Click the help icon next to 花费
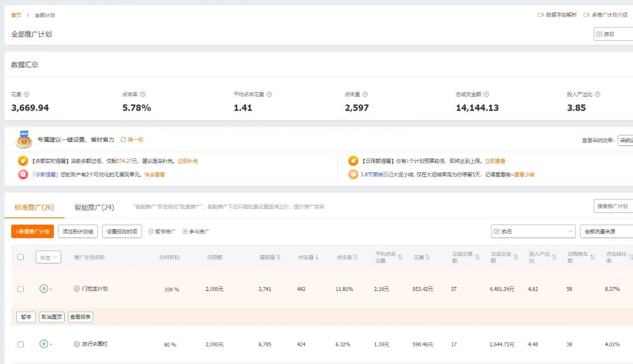The image size is (633, 364). [26, 94]
